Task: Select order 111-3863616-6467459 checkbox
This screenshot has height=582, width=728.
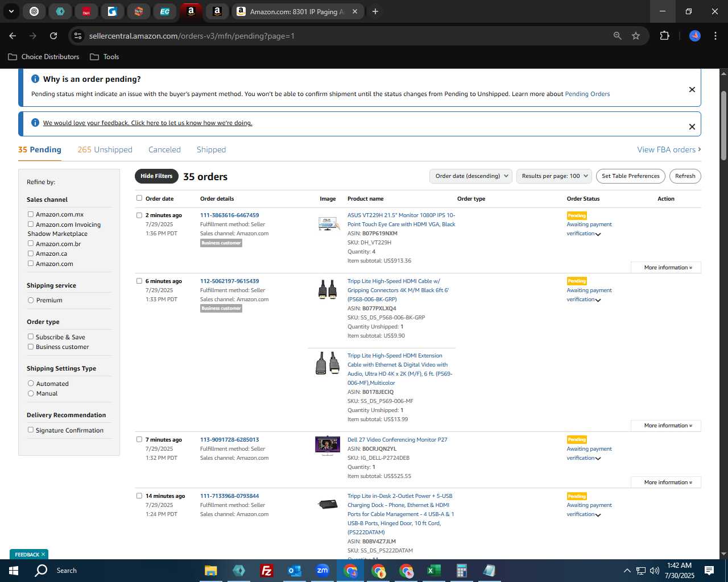Action: pos(139,215)
